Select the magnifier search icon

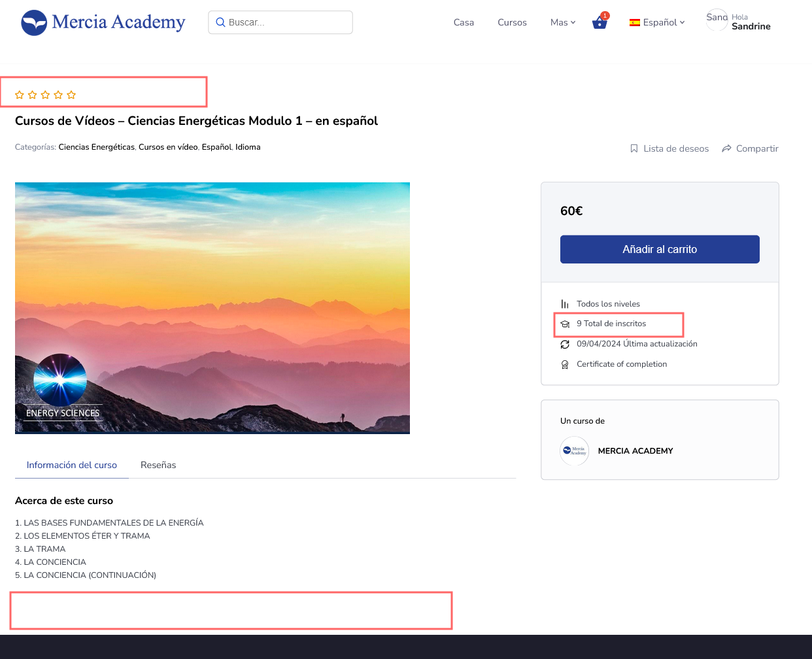[220, 22]
